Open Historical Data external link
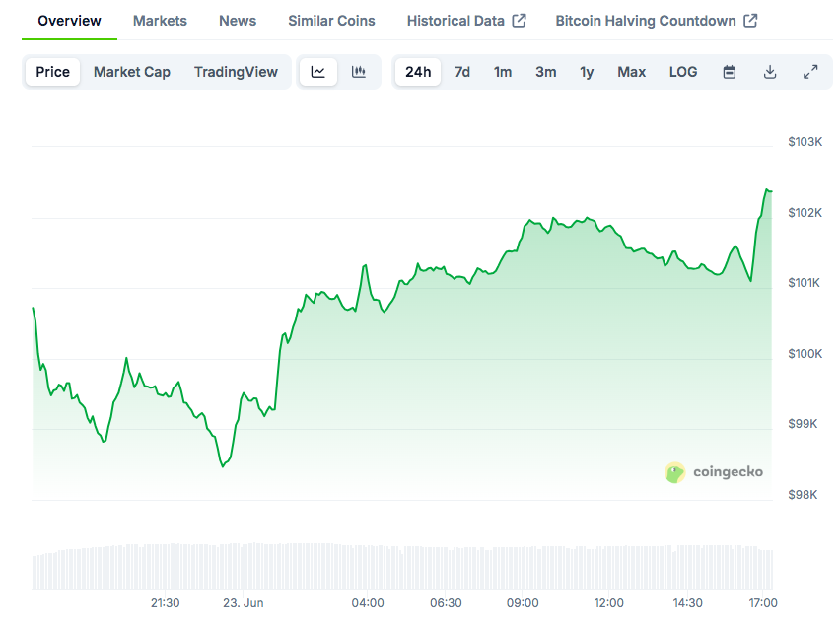The image size is (840, 633). (x=466, y=21)
